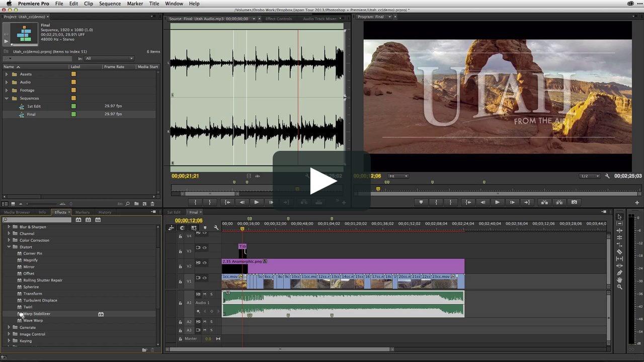The width and height of the screenshot is (644, 362).
Task: Expand Blur & Sharpen effects folder
Action: point(9,227)
